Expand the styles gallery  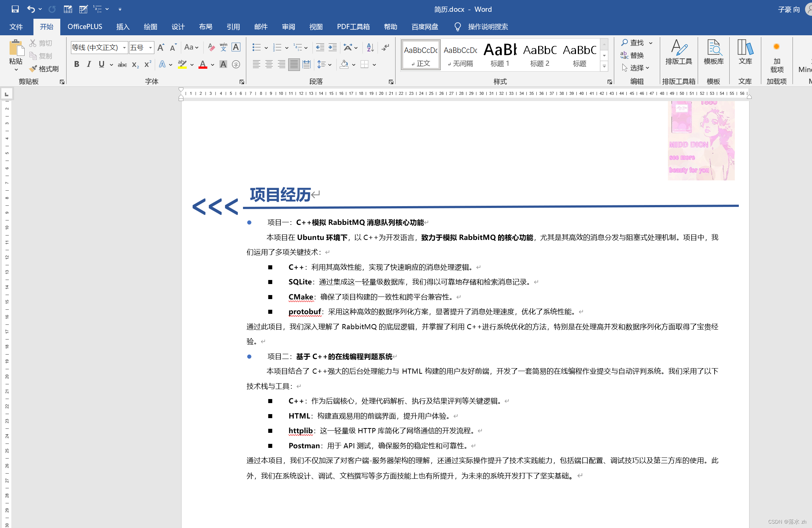point(604,67)
